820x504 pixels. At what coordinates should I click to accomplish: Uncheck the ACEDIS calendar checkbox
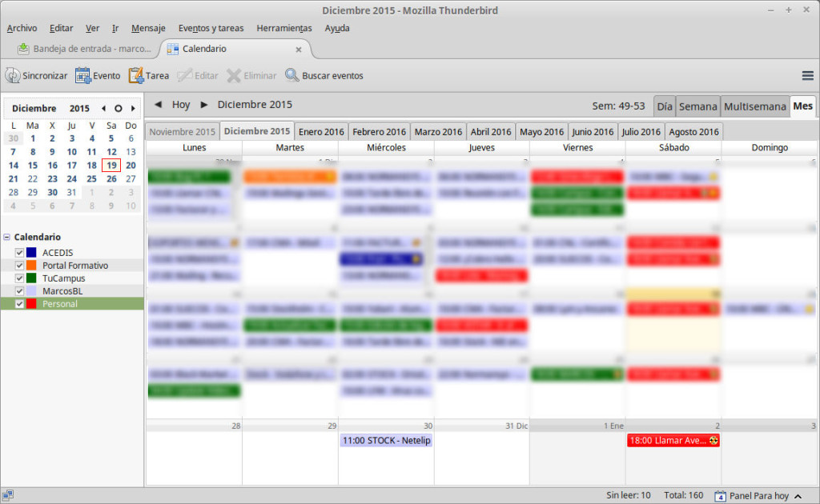click(x=20, y=253)
